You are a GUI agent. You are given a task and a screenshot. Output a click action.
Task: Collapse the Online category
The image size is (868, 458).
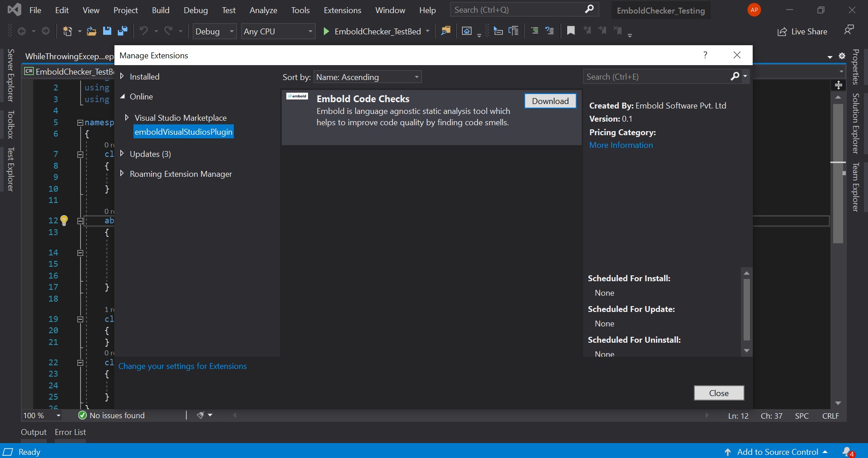click(x=122, y=96)
